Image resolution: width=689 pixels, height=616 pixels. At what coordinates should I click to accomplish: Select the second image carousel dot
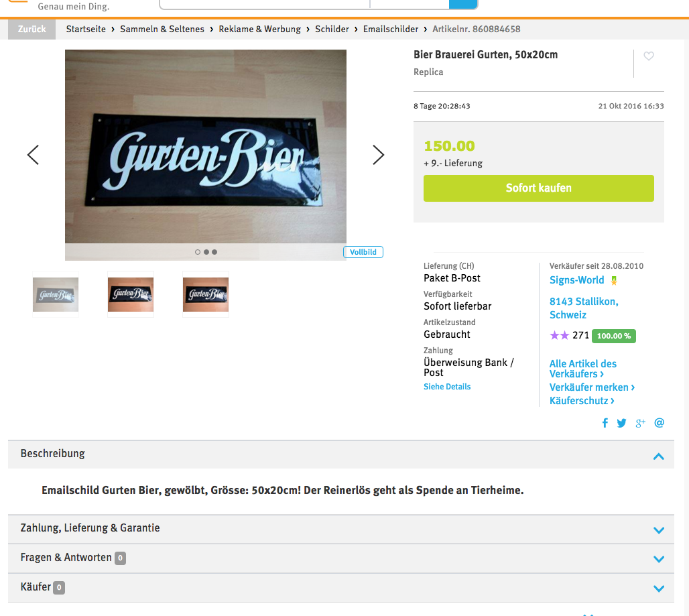(206, 252)
